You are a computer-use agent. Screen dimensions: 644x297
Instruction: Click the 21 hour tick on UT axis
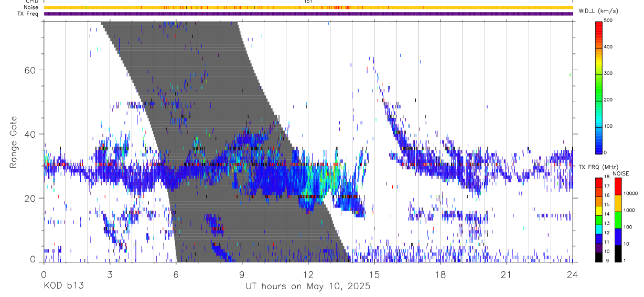click(507, 274)
